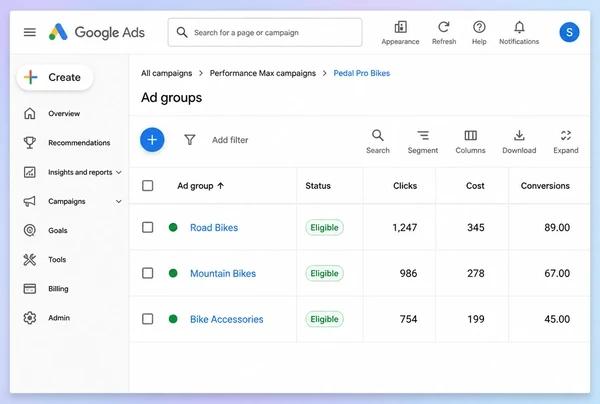Click Eligible status badge for Bike Accessories
Screen dimensions: 600x404
click(324, 319)
